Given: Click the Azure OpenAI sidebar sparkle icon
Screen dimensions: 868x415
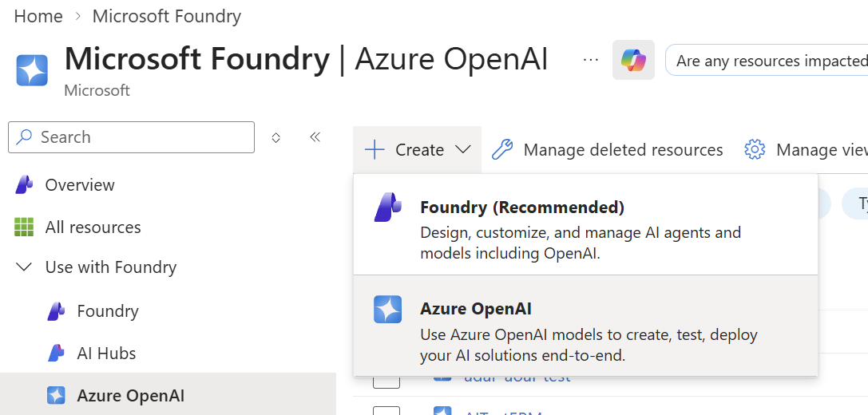Looking at the screenshot, I should 56,395.
